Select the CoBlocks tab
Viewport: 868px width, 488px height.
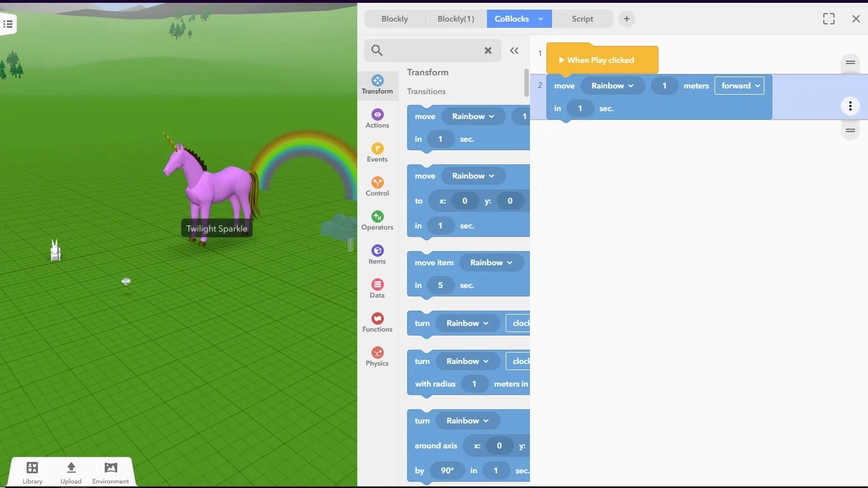(511, 19)
